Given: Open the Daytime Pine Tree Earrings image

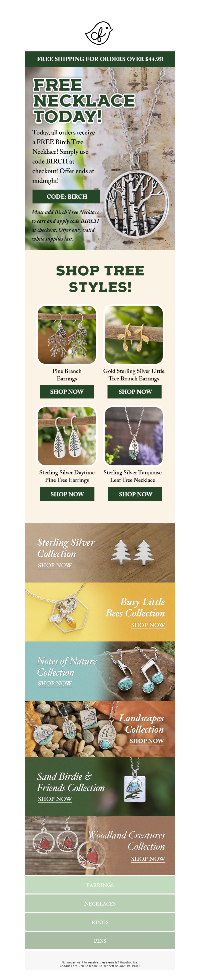Looking at the screenshot, I should pos(67,436).
